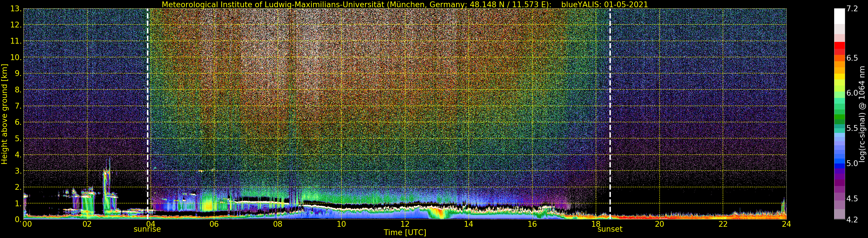868x238 pixels.
Task: Click the white dashed sunset line
Action: point(610,114)
